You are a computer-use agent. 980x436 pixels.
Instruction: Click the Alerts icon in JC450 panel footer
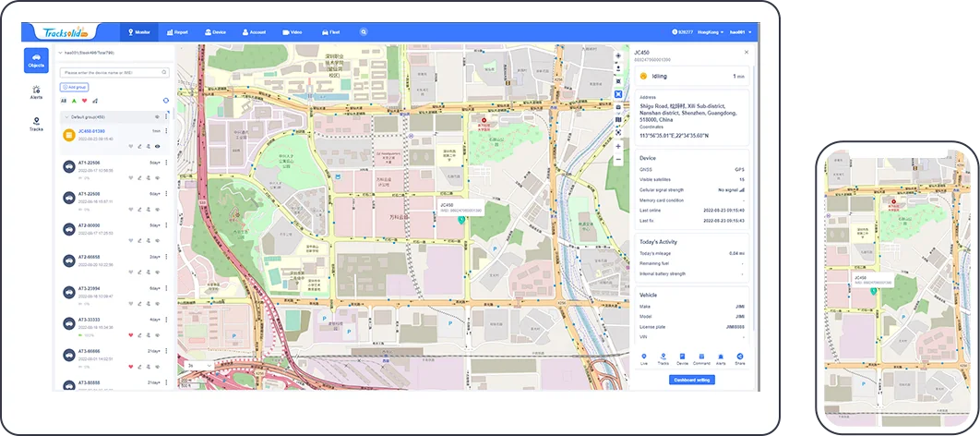tap(721, 357)
